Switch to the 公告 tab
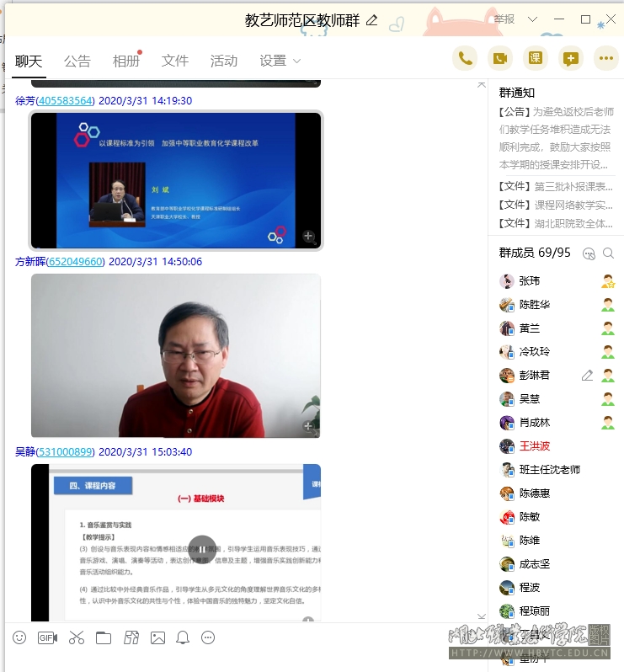This screenshot has height=672, width=624. (x=77, y=61)
